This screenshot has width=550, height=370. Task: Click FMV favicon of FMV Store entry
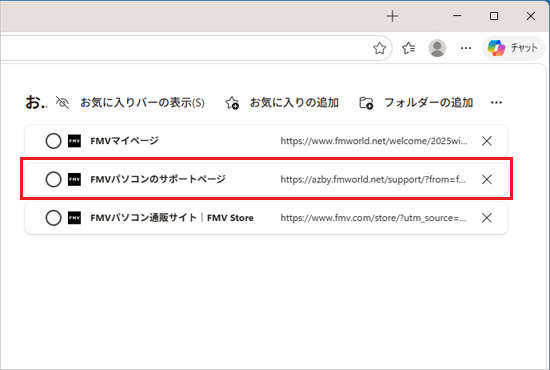click(74, 218)
